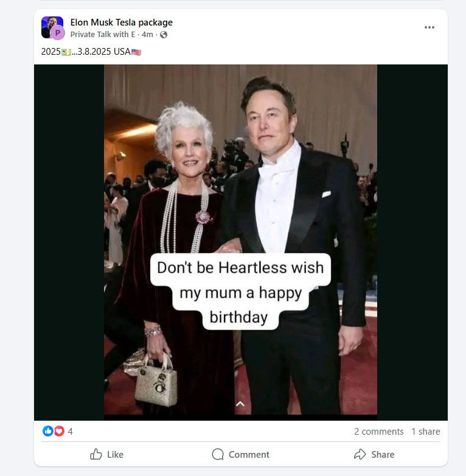View the 2 comments

[x=378, y=432]
